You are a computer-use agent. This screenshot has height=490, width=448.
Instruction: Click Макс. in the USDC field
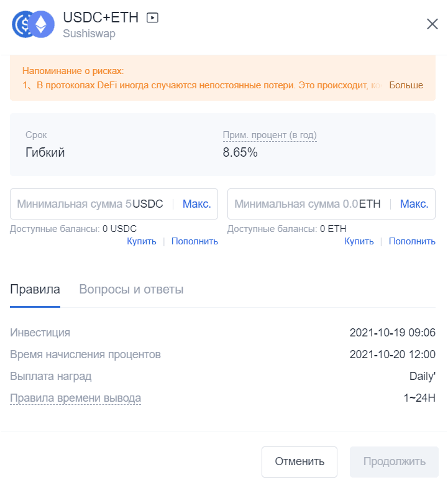click(x=197, y=204)
